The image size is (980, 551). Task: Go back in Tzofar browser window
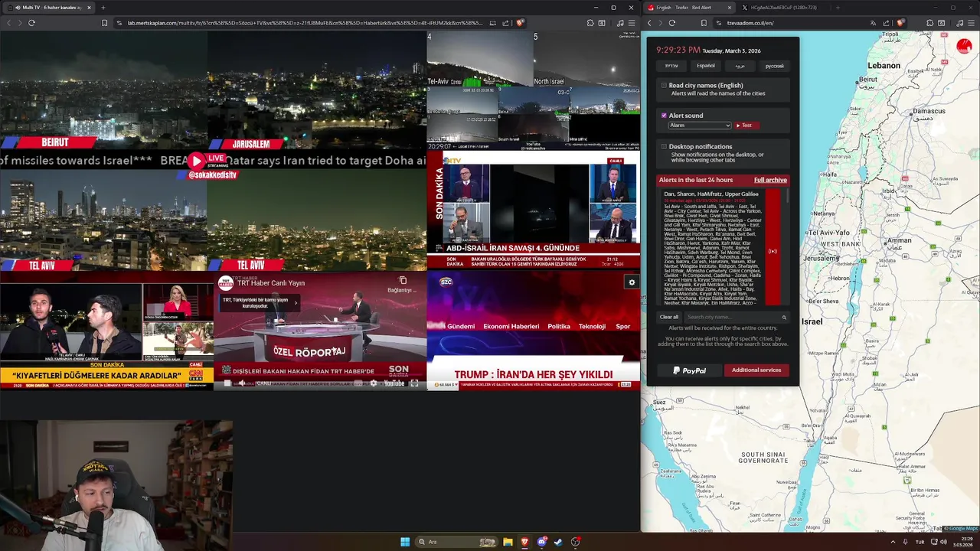click(x=649, y=23)
